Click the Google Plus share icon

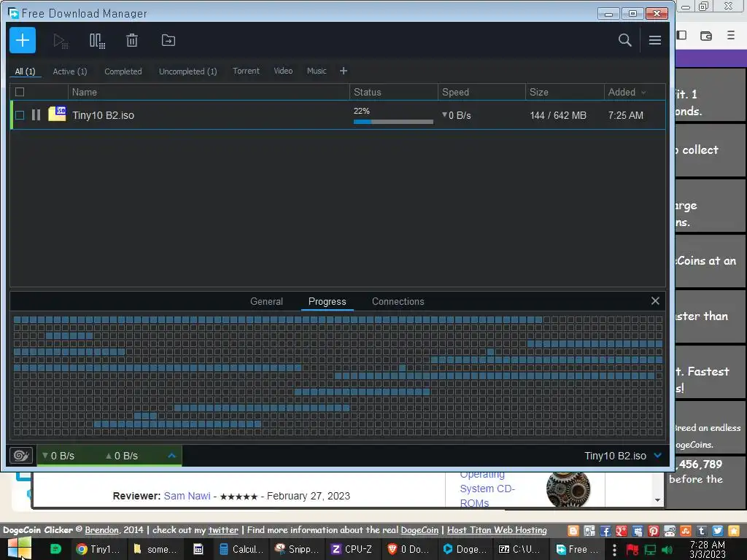pos(622,531)
